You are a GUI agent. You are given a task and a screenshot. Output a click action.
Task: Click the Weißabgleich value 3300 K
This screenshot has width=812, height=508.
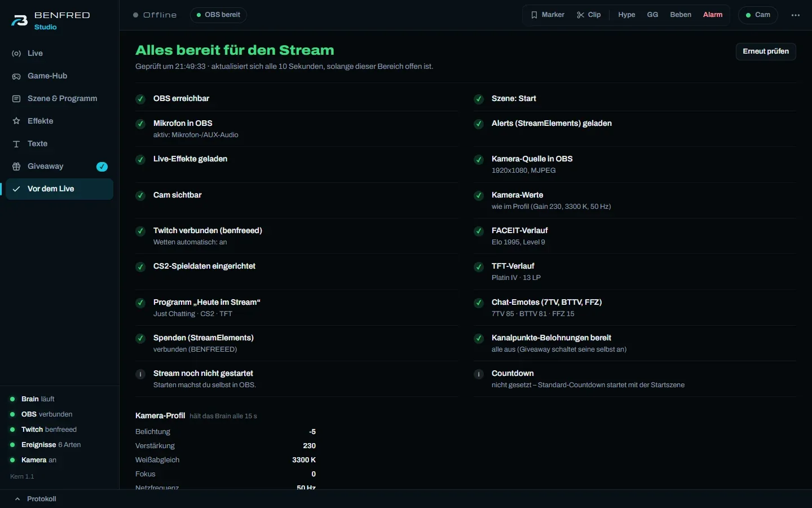(x=304, y=460)
